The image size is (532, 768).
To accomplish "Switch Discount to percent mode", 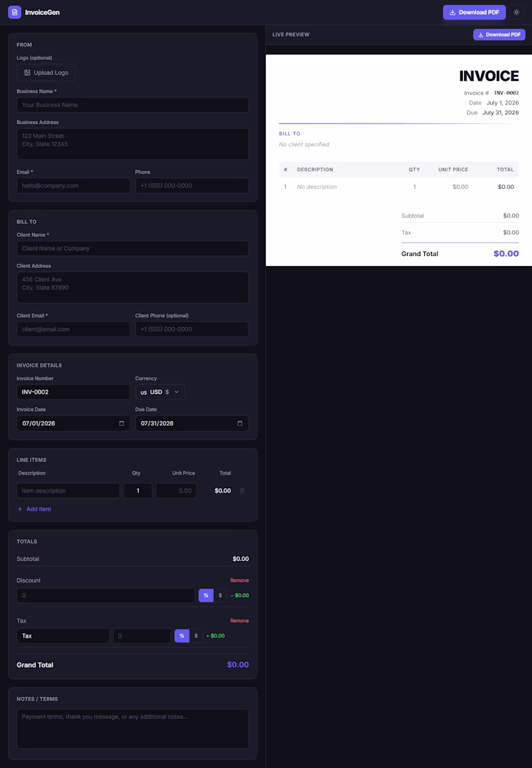I will click(x=205, y=596).
